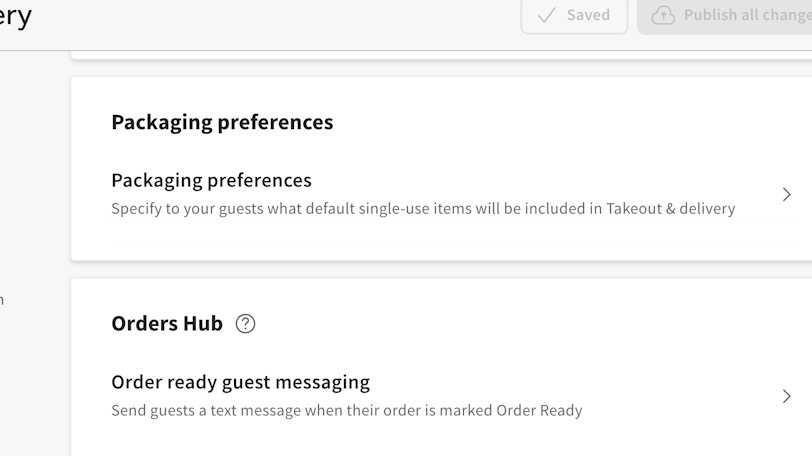Open Orders Hub help question mark
812x456 pixels.
click(x=245, y=323)
